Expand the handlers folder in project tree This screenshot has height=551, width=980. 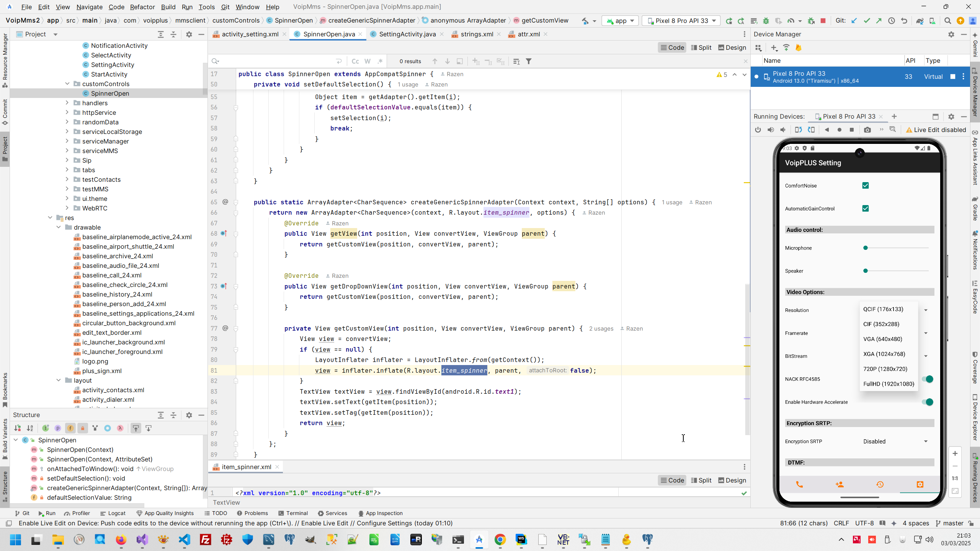click(67, 103)
